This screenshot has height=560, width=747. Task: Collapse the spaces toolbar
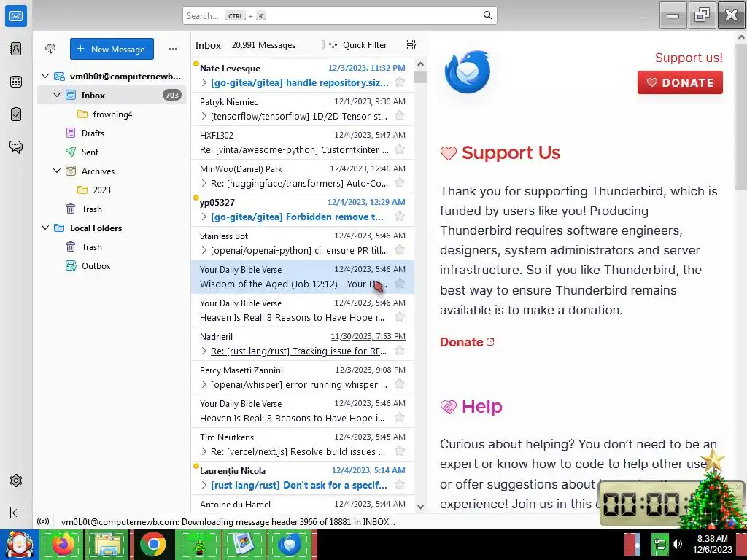[x=16, y=513]
